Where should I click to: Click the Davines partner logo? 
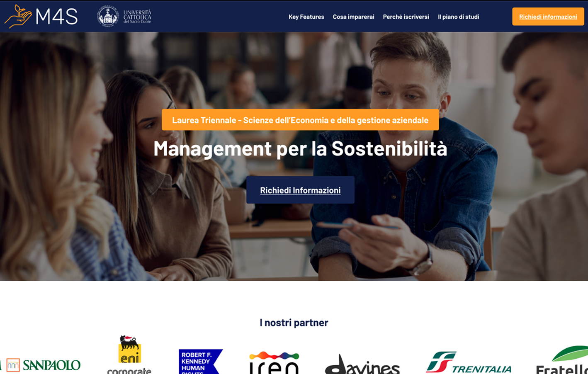(x=362, y=364)
